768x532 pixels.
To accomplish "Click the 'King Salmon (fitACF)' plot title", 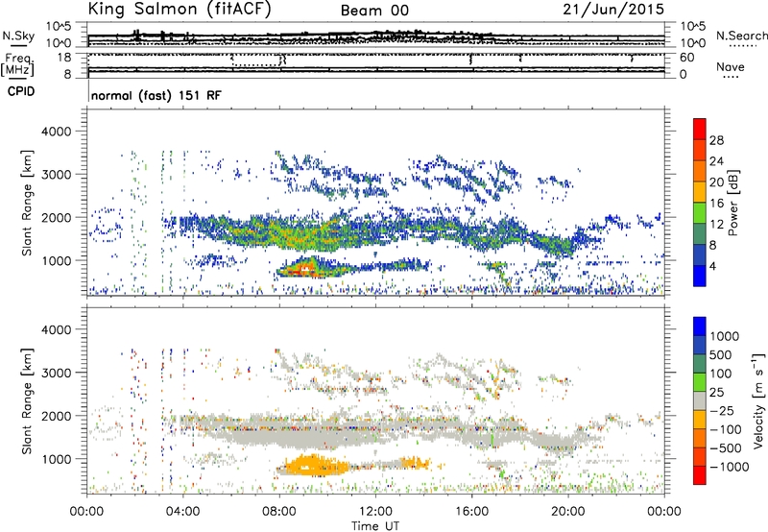I will [x=180, y=10].
